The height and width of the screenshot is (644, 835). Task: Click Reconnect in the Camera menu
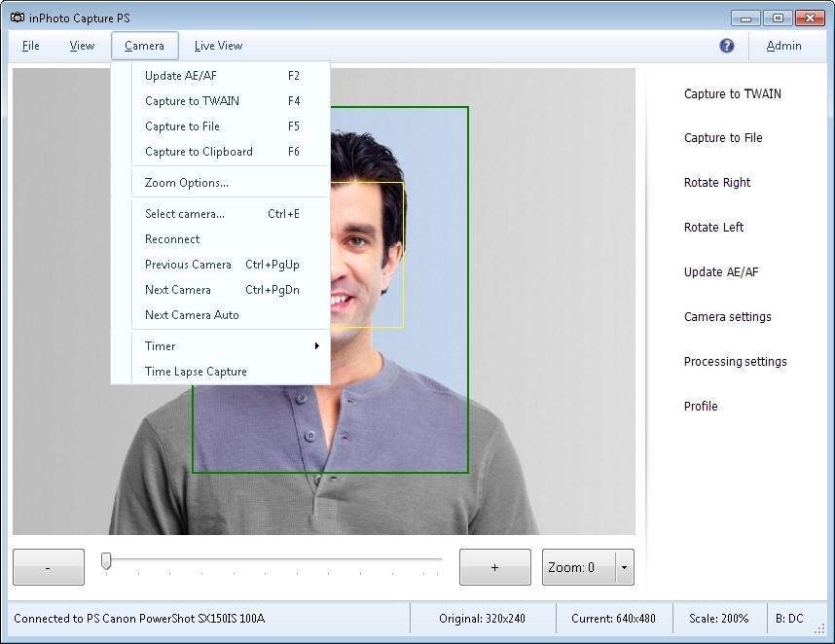coord(172,239)
